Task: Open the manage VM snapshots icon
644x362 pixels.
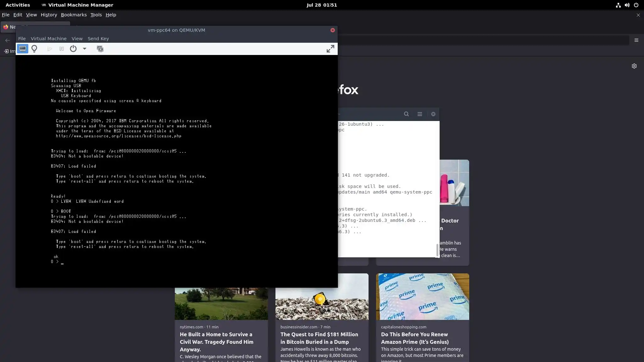Action: click(100, 49)
